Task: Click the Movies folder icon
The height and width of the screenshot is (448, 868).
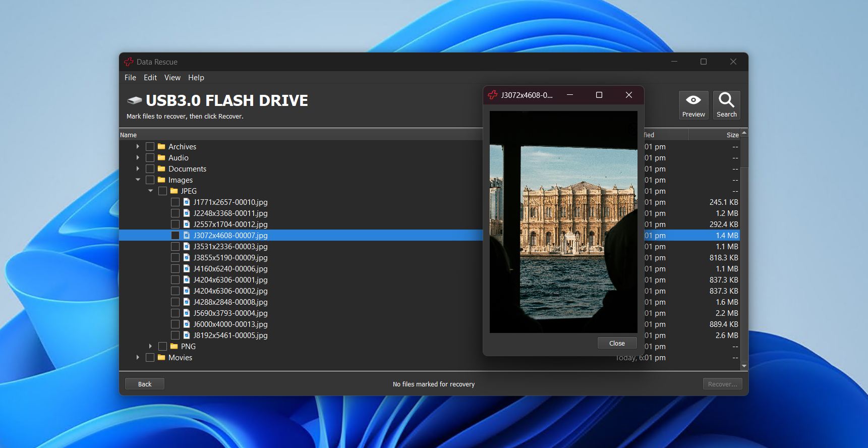Action: [x=161, y=357]
